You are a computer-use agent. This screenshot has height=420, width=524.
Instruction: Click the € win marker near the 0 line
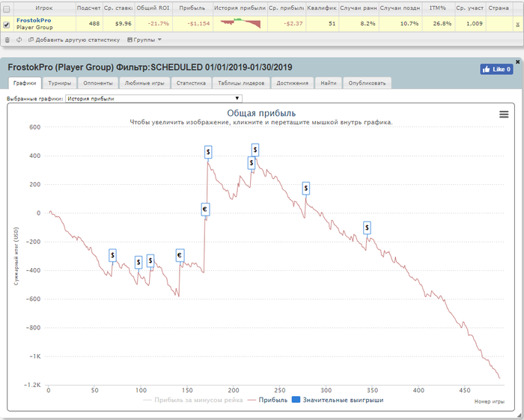click(x=205, y=210)
